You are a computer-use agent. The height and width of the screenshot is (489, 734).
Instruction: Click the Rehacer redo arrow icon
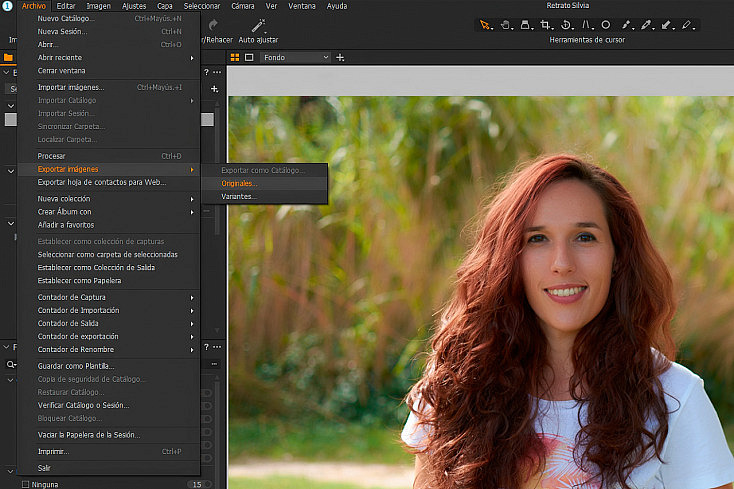pos(213,25)
